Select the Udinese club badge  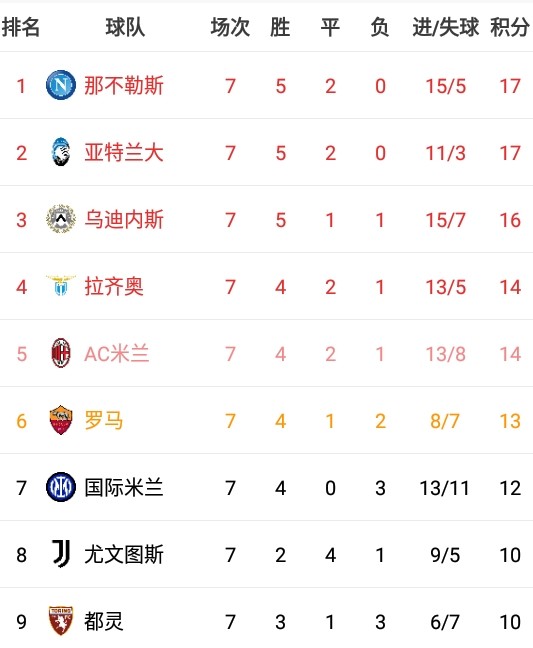pos(61,219)
